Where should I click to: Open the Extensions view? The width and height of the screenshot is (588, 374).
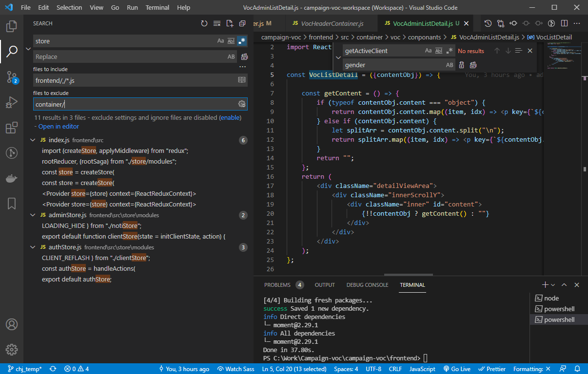click(12, 128)
